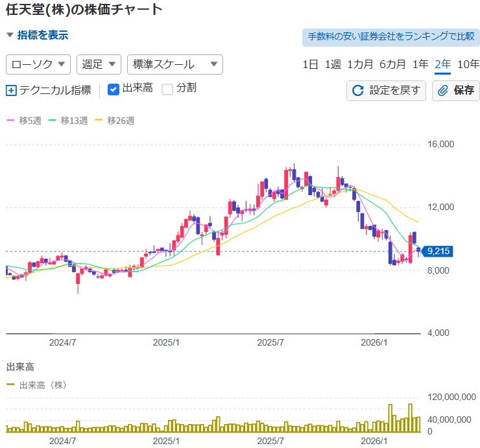Click the reset arrow icon on 設定を戻す
The width and height of the screenshot is (480, 448).
coord(357,90)
